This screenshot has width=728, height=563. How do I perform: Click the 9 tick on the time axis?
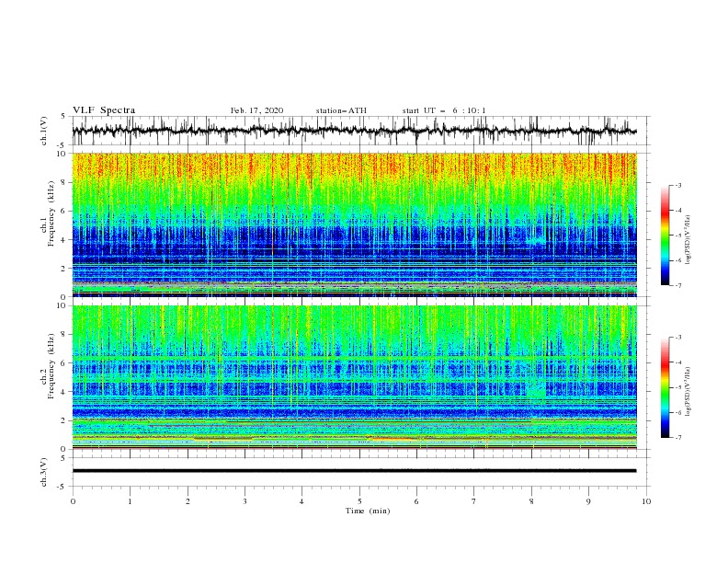588,501
